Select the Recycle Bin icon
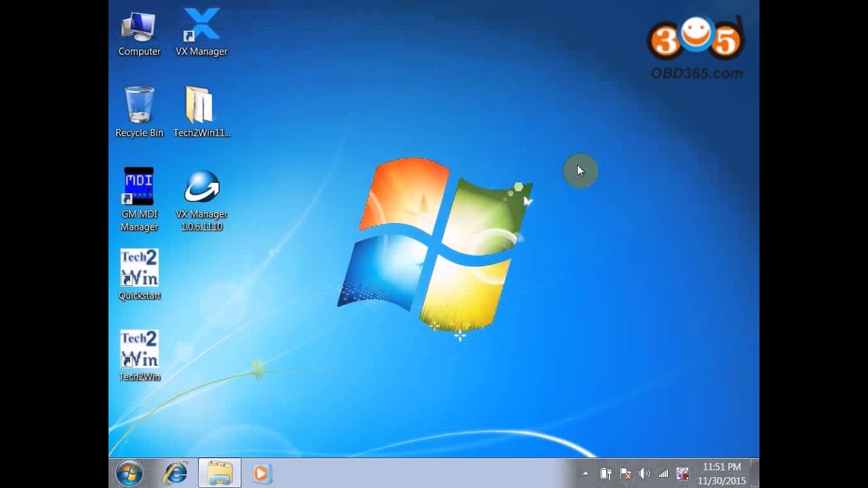Viewport: 868px width, 488px height. click(x=139, y=113)
